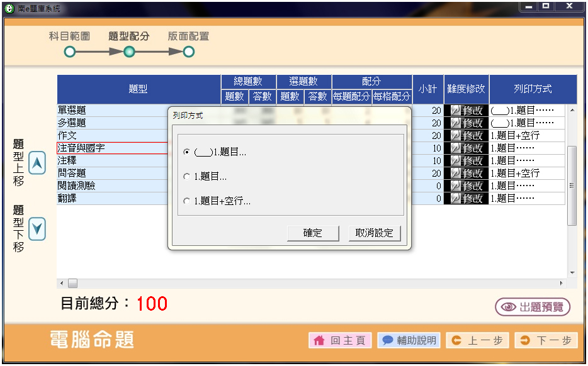Click the move question type up arrow

(x=38, y=164)
